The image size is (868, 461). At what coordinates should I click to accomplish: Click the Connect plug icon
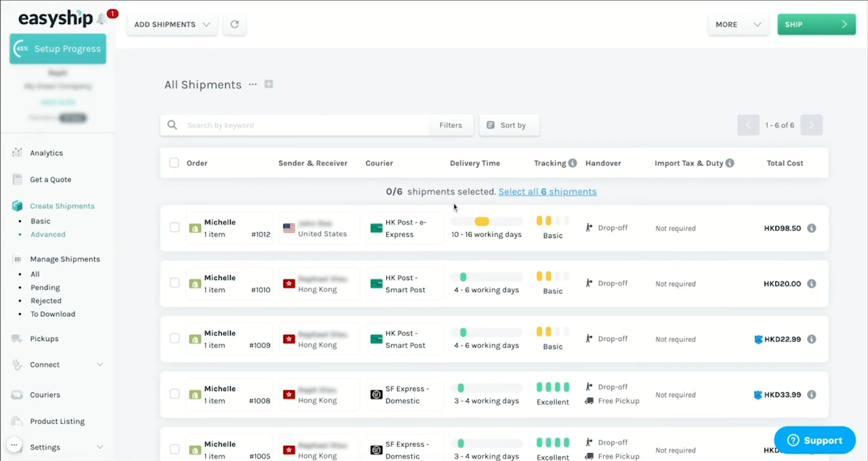point(17,364)
